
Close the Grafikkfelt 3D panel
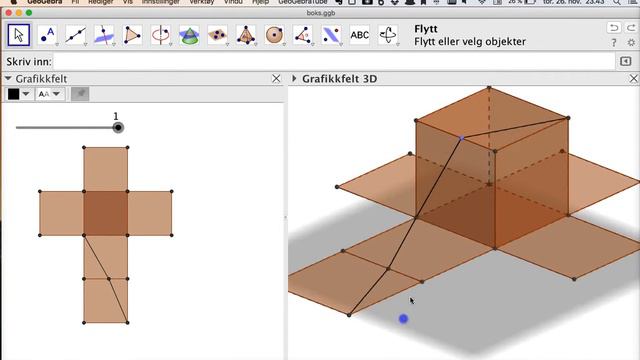633,79
